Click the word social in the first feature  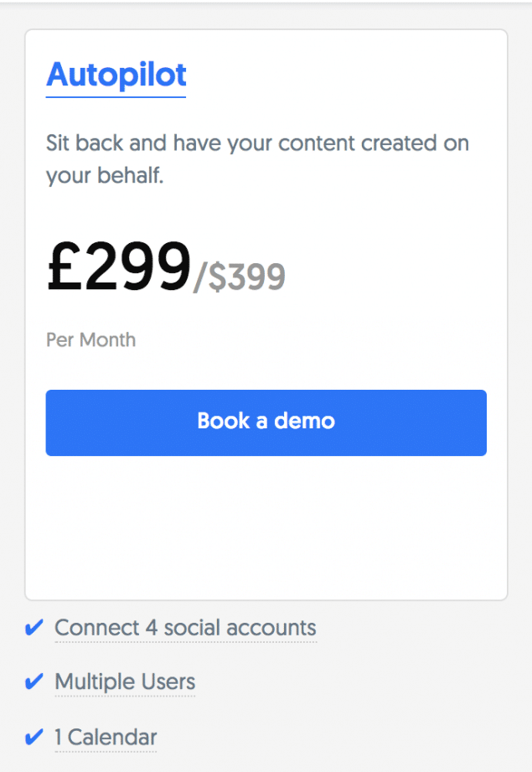point(192,628)
